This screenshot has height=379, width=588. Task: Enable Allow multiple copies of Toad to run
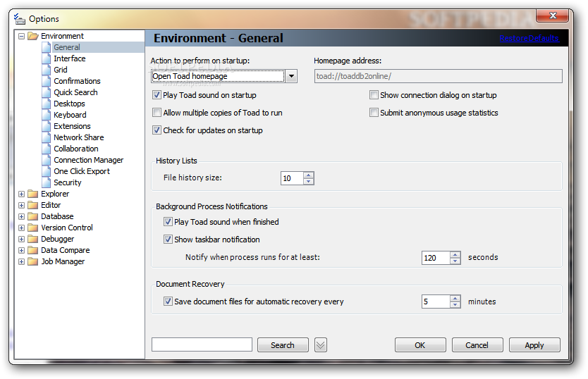pos(157,113)
